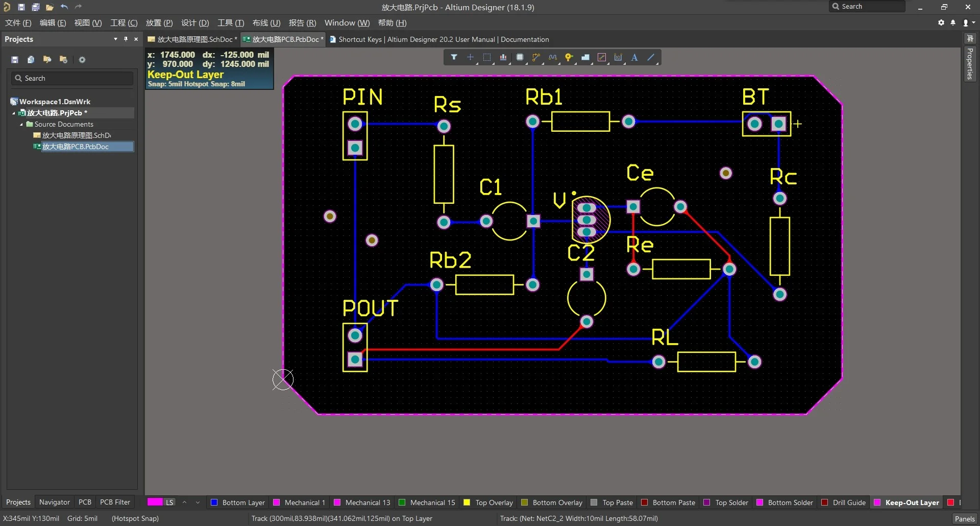Click the Projects panel settings gear
The width and height of the screenshot is (980, 526).
[82, 60]
